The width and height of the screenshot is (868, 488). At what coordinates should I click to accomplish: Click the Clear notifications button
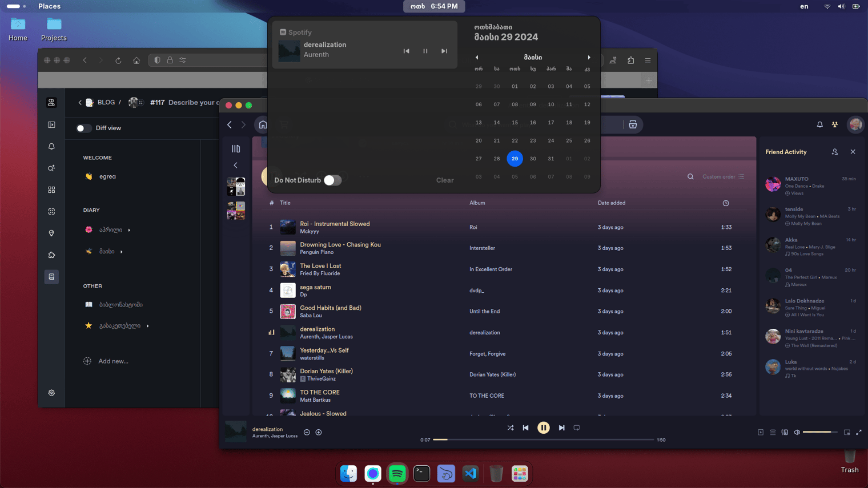[x=444, y=180]
